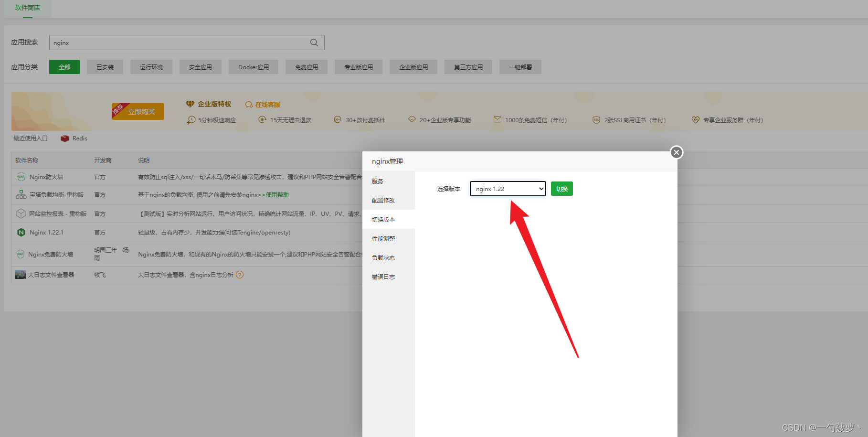Click the 宝塔负载均衡 icon
This screenshot has width=868, height=437.
[x=21, y=194]
